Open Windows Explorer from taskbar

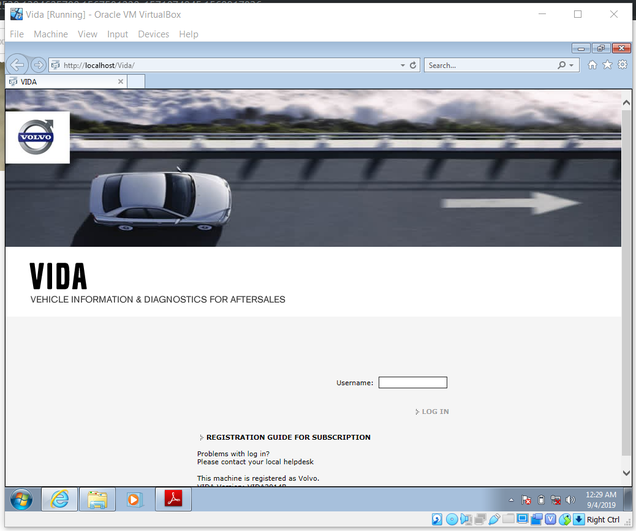click(97, 499)
